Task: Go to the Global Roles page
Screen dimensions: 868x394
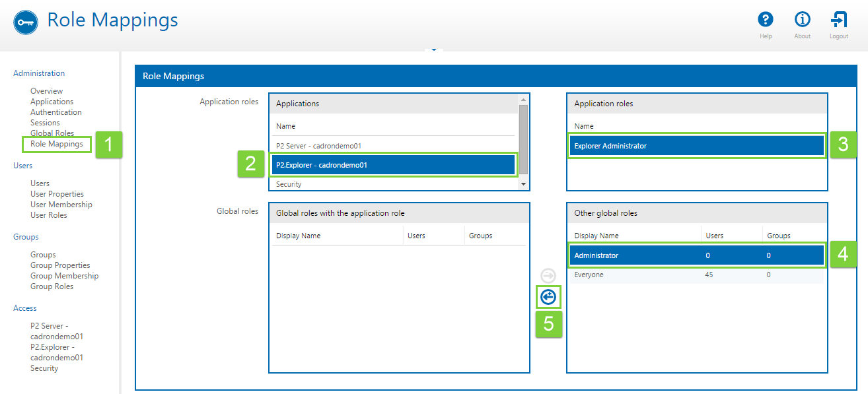Action: pos(52,133)
